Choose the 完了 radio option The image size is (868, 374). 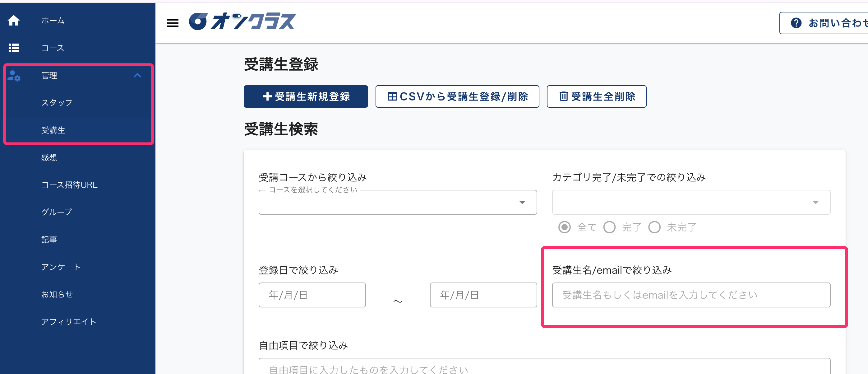(x=609, y=227)
